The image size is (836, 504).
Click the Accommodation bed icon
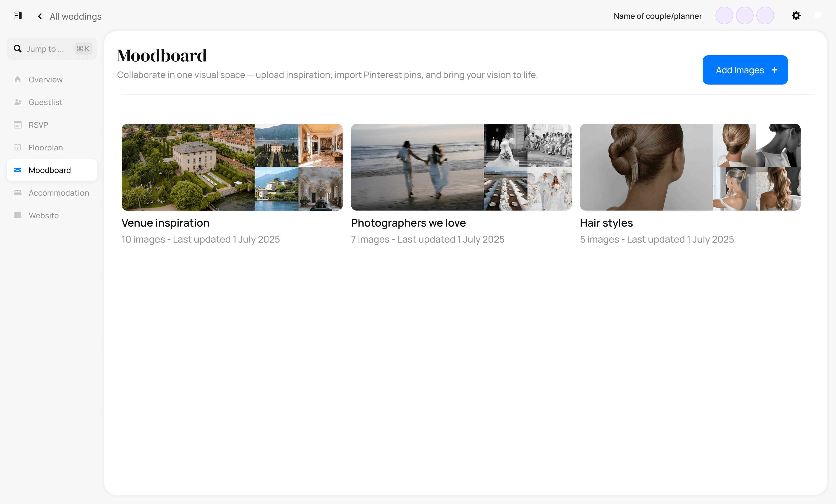[x=18, y=193]
